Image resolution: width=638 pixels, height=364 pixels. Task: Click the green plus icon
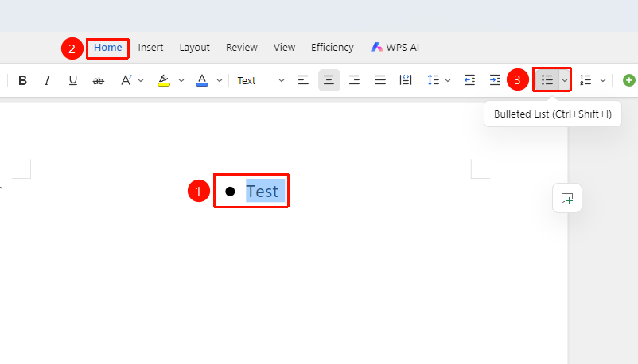629,80
